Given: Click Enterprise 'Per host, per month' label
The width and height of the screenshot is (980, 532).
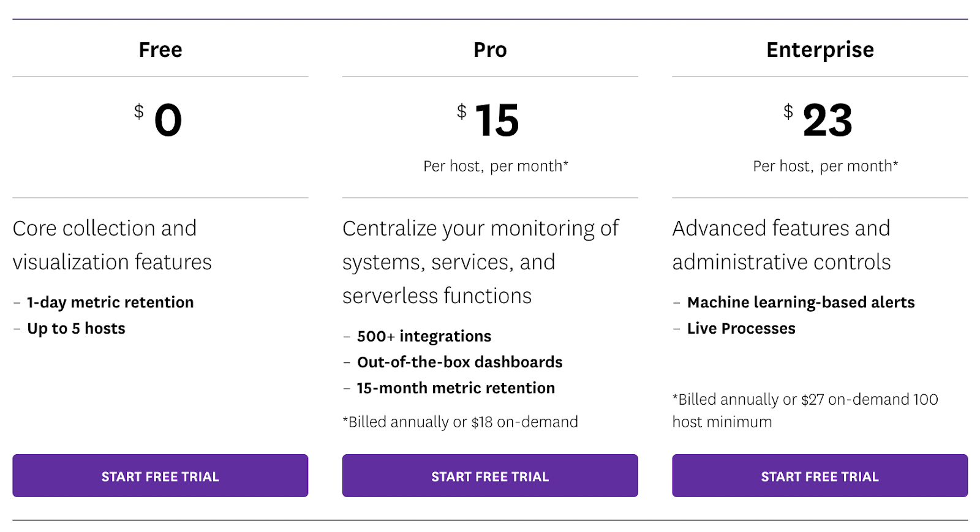Looking at the screenshot, I should tap(825, 166).
